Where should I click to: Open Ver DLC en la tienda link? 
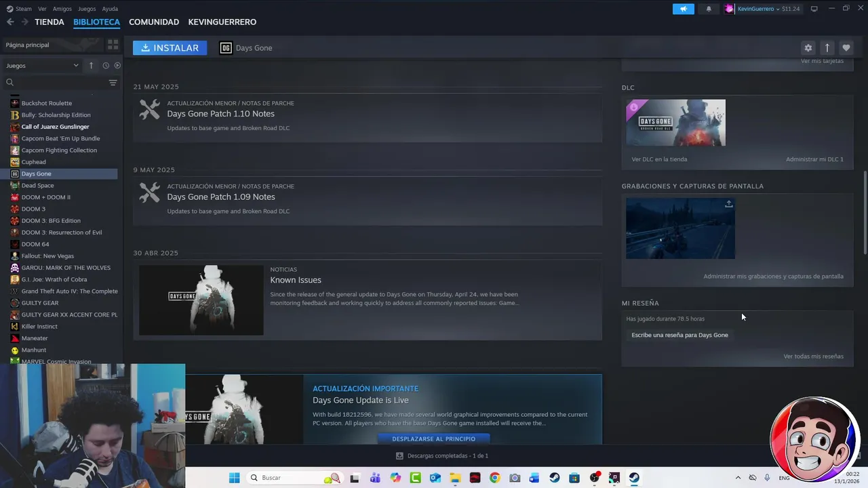click(x=659, y=159)
